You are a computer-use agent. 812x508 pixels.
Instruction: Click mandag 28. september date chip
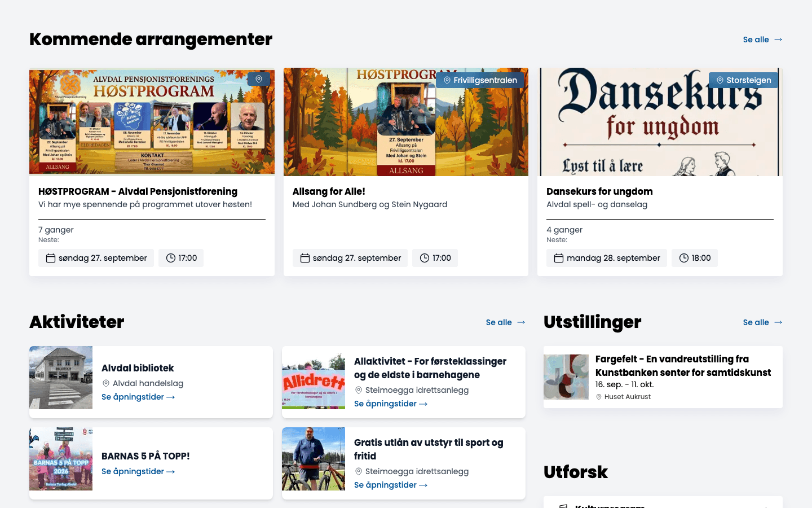pyautogui.click(x=607, y=258)
